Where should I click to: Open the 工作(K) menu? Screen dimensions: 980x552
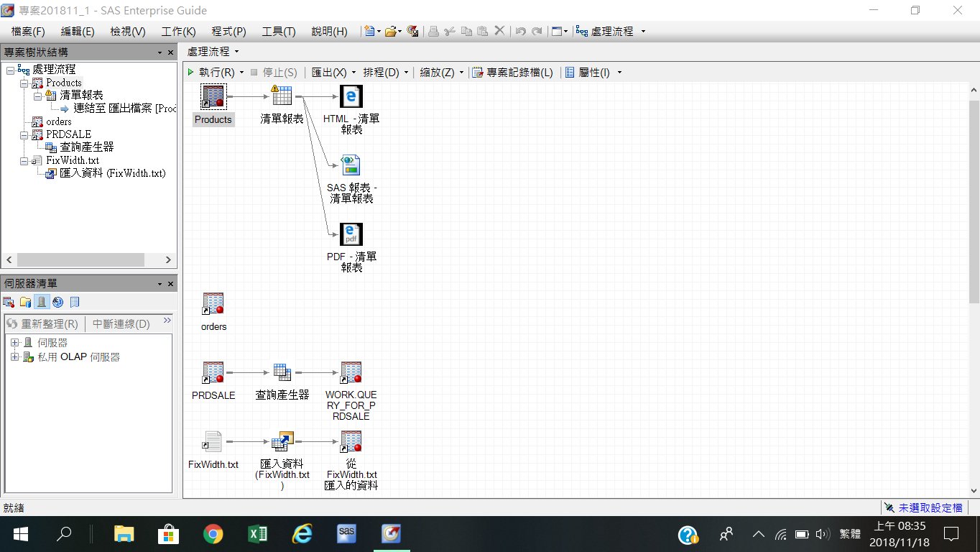(178, 32)
